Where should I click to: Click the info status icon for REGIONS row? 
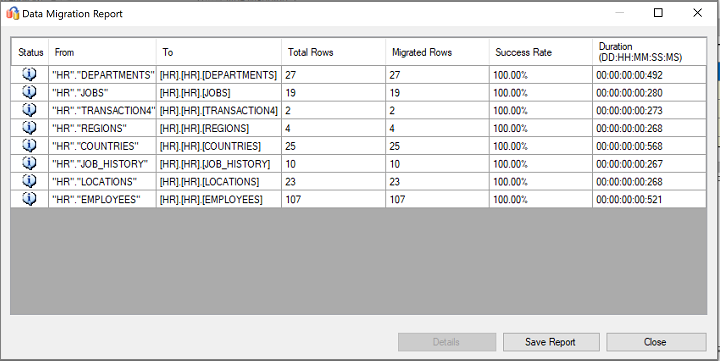pos(29,127)
